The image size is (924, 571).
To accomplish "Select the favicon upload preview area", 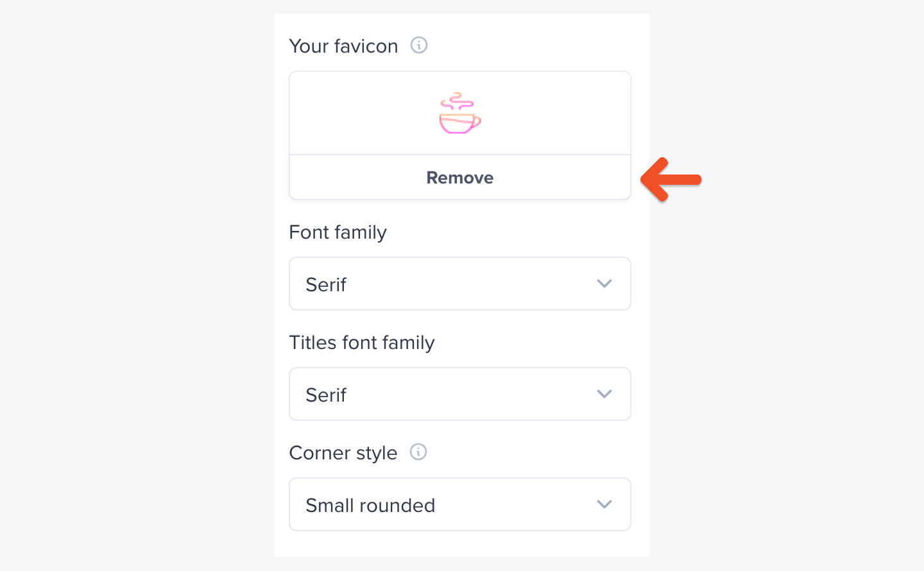I will pos(459,113).
